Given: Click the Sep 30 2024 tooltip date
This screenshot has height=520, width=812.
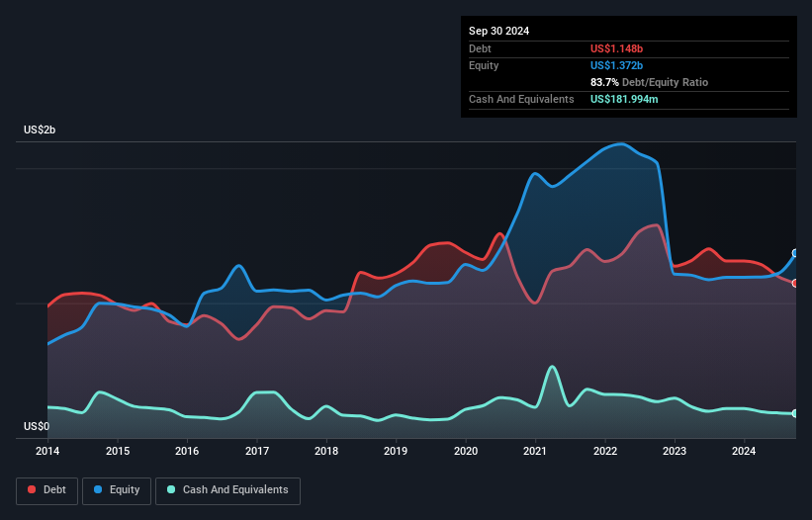Looking at the screenshot, I should tap(498, 31).
